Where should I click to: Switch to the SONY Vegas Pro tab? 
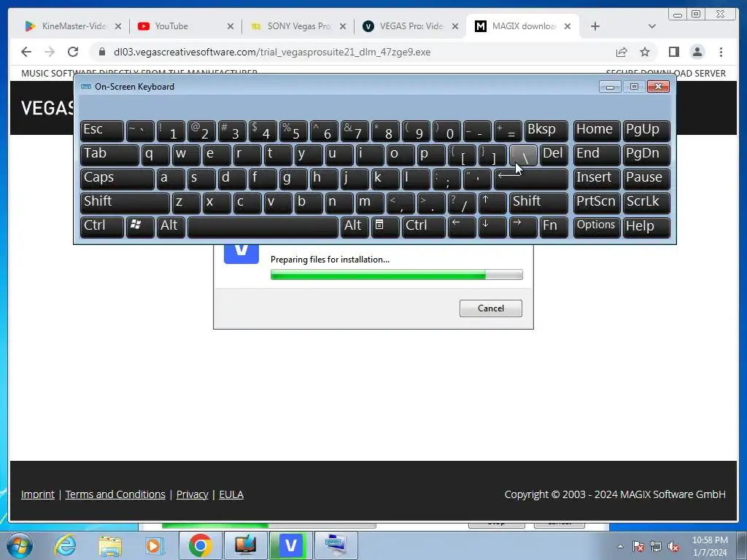pyautogui.click(x=298, y=26)
